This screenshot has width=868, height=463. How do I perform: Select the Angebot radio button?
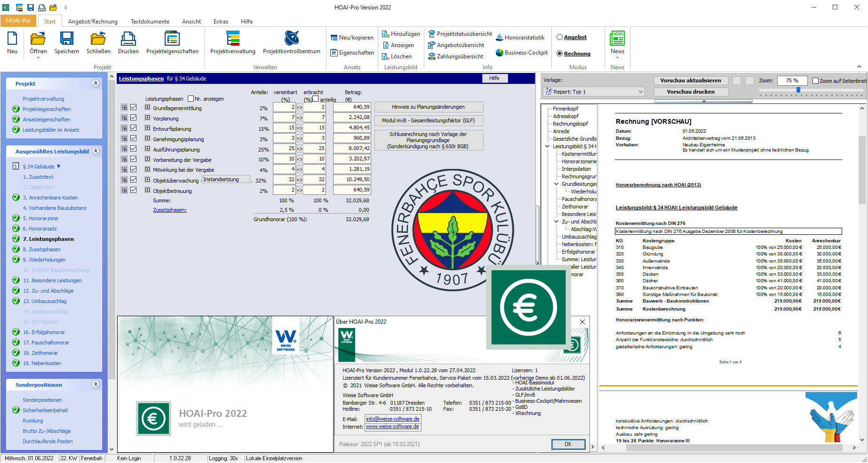click(560, 37)
